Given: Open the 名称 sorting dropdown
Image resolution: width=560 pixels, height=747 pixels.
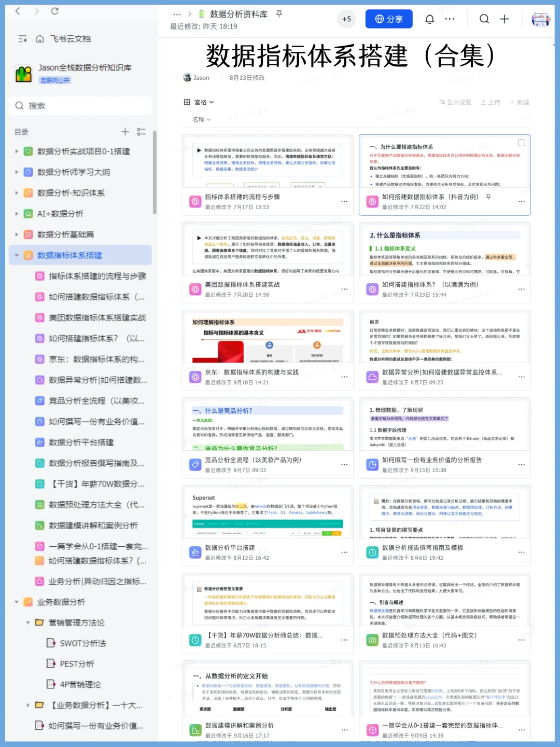Looking at the screenshot, I should coord(200,119).
